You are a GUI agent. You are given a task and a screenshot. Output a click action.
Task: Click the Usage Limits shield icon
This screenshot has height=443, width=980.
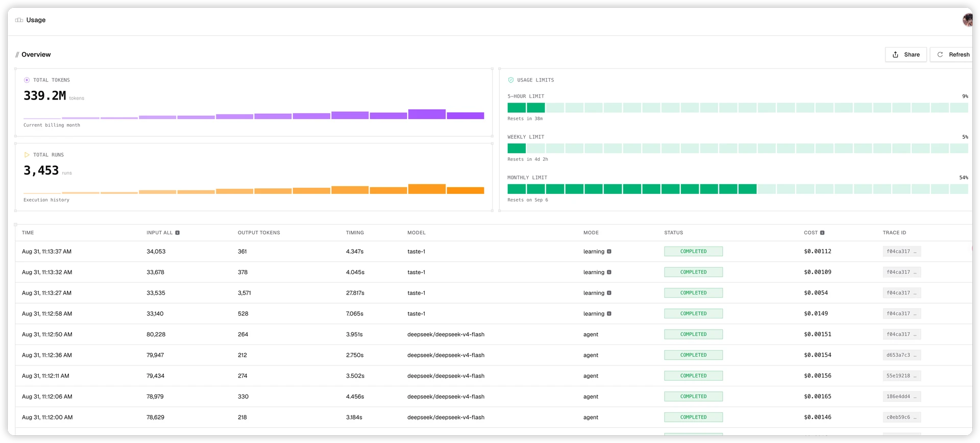pyautogui.click(x=510, y=80)
